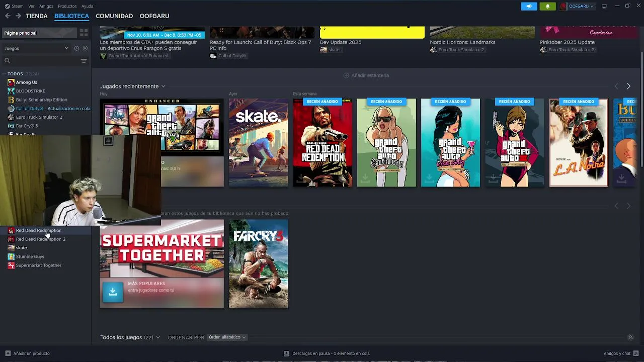Sort library by recent activity clock icon
This screenshot has width=644, height=362.
point(76,48)
